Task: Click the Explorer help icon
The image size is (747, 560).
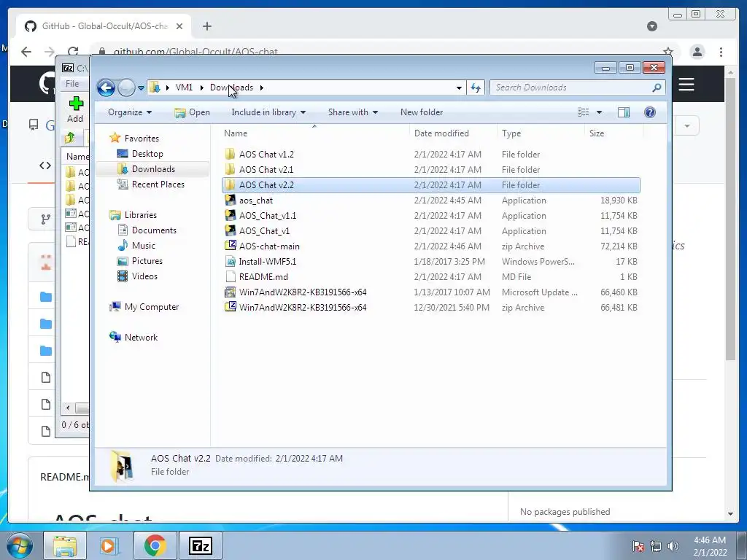Action: click(649, 112)
